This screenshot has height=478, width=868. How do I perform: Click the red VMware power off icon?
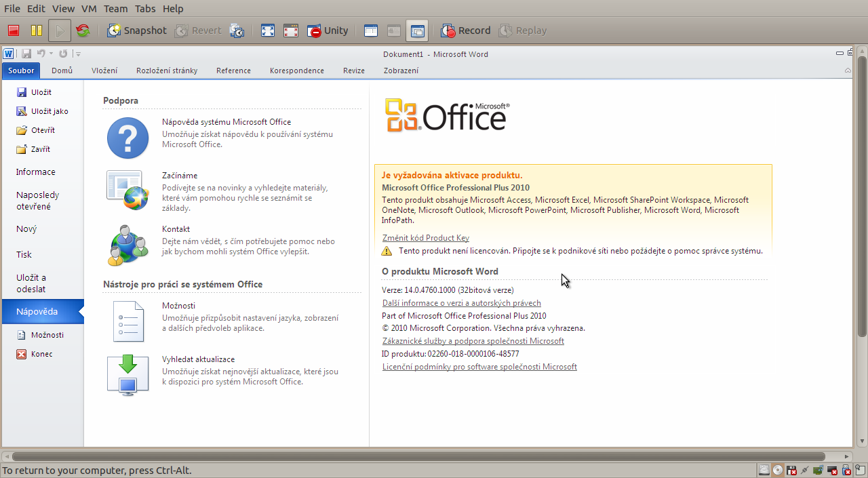coord(14,31)
